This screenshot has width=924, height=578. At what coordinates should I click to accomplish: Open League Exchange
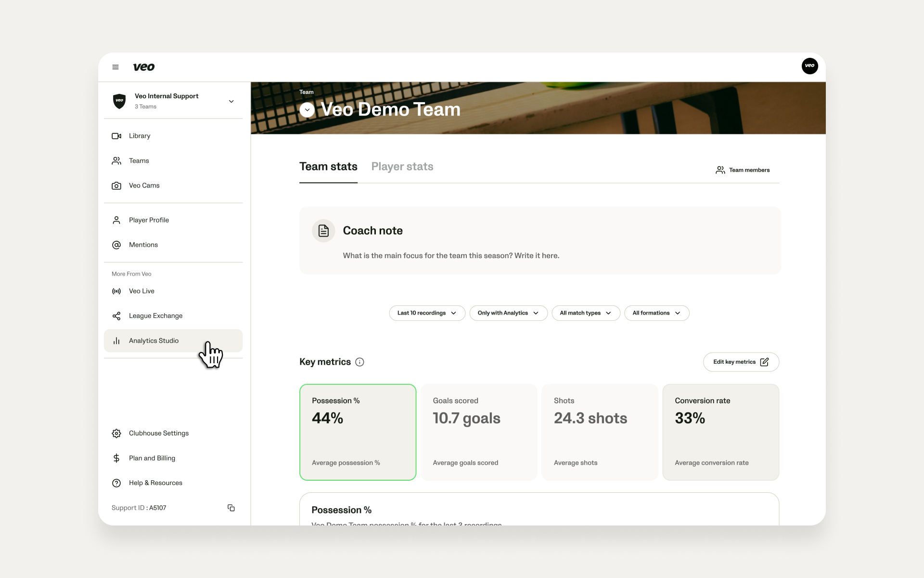[155, 316]
